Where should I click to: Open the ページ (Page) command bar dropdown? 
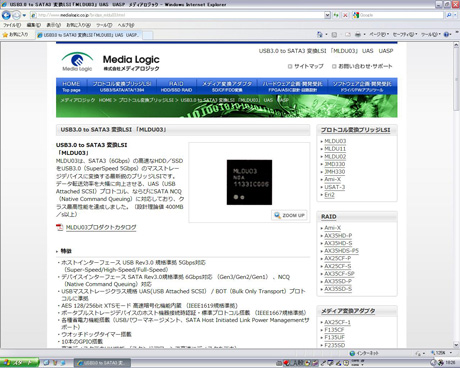pos(379,34)
